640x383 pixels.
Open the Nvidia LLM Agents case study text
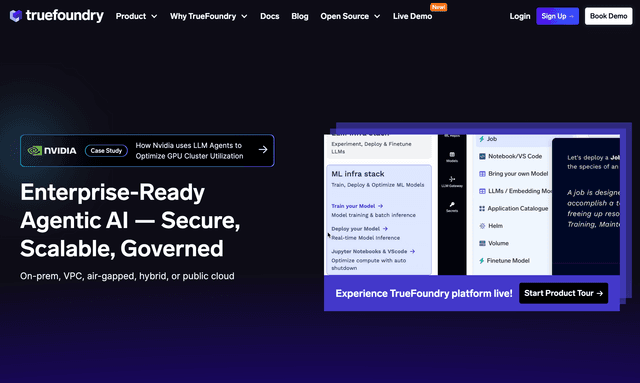(x=189, y=151)
